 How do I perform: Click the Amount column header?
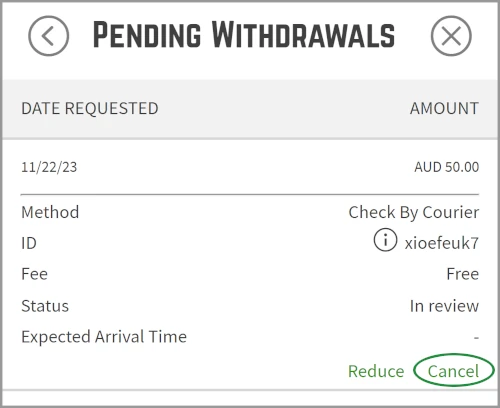click(444, 108)
